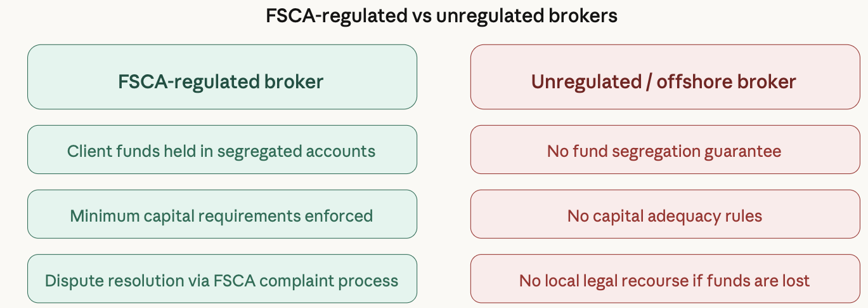
Task: Select 'No capital adequacy rules' box
Action: pyautogui.click(x=664, y=214)
